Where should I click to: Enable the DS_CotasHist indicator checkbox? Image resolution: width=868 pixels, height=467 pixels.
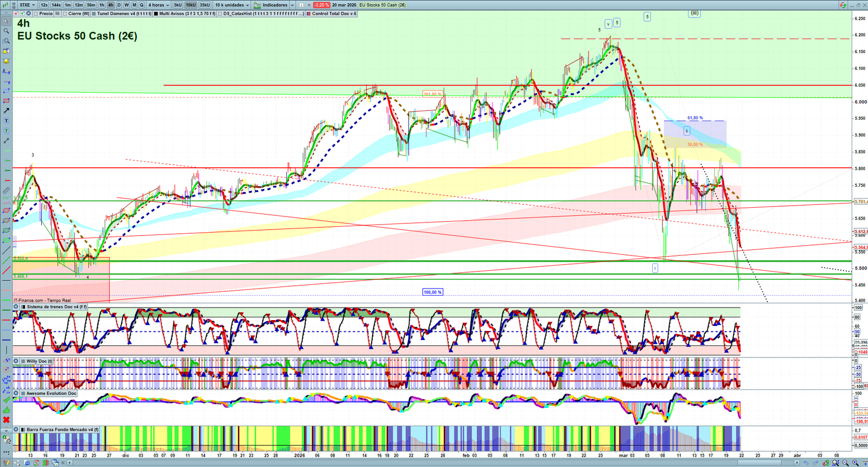220,14
